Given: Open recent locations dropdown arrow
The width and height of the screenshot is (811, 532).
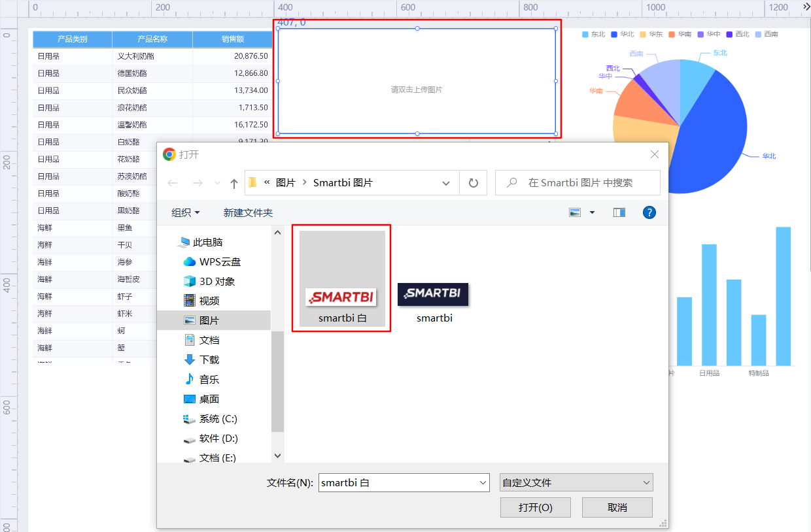Looking at the screenshot, I should click(x=217, y=184).
